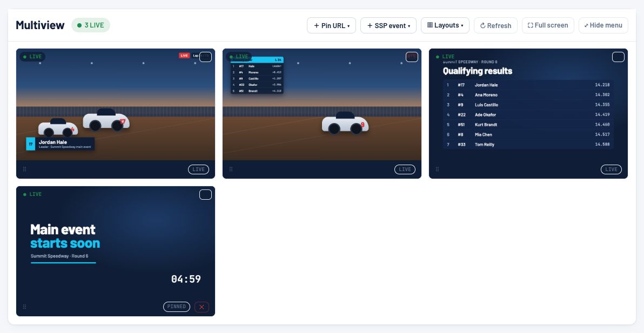The width and height of the screenshot is (644, 333).
Task: Select the Kurt Brandt qualifying row
Action: click(528, 125)
